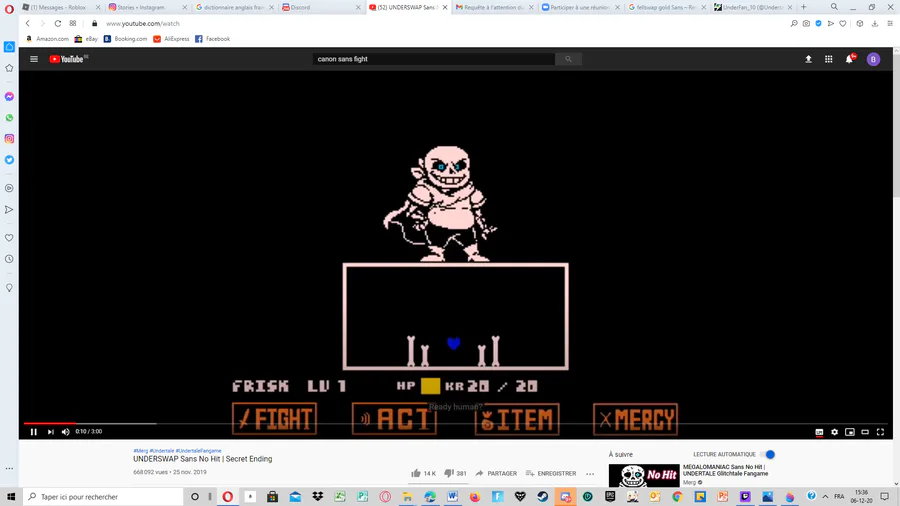Viewport: 900px width, 506px height.
Task: Go to YouTube home via logo
Action: coord(68,59)
